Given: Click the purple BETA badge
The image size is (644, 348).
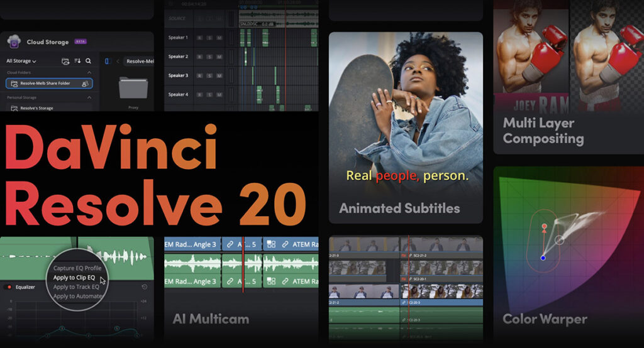Looking at the screenshot, I should (x=80, y=41).
